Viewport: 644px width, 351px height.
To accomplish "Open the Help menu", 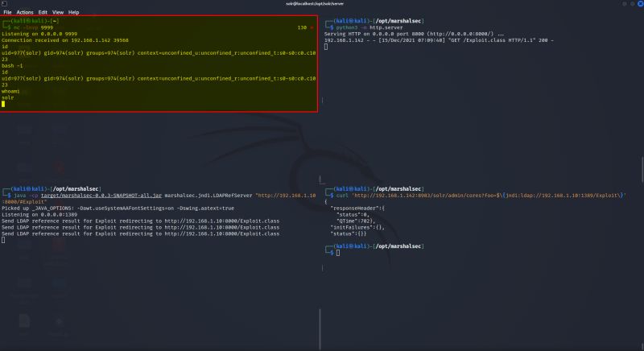I will [x=73, y=12].
